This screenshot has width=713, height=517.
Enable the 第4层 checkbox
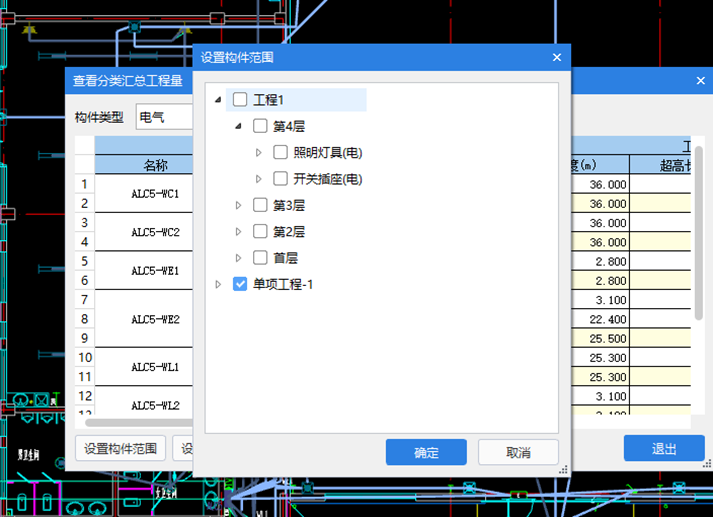tap(260, 126)
